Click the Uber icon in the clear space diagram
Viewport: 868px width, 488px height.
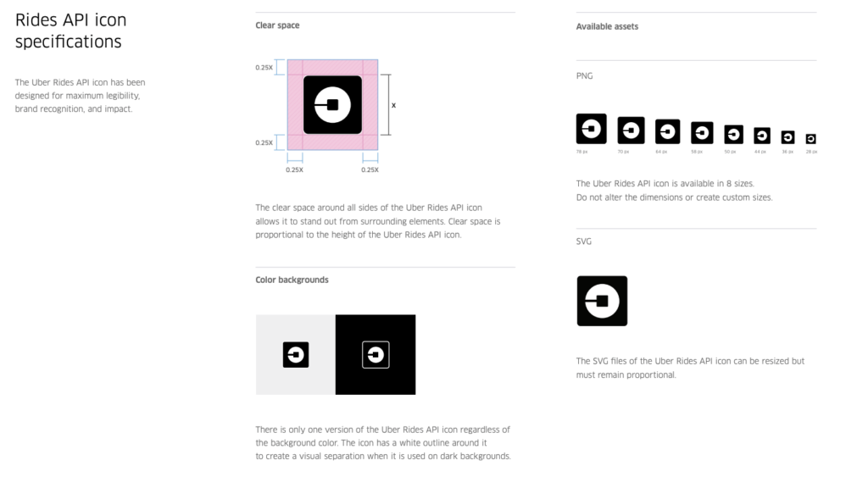(x=332, y=104)
